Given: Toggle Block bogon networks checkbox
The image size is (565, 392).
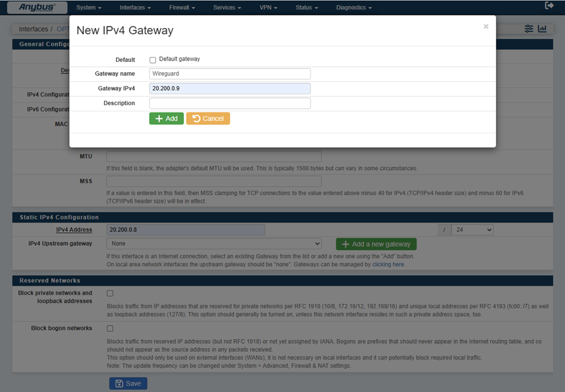Looking at the screenshot, I should [x=110, y=329].
